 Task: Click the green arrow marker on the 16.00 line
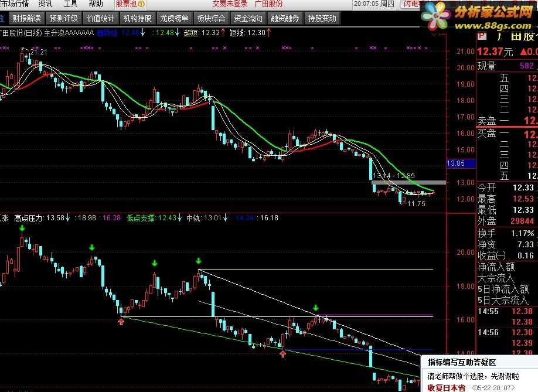(316, 307)
